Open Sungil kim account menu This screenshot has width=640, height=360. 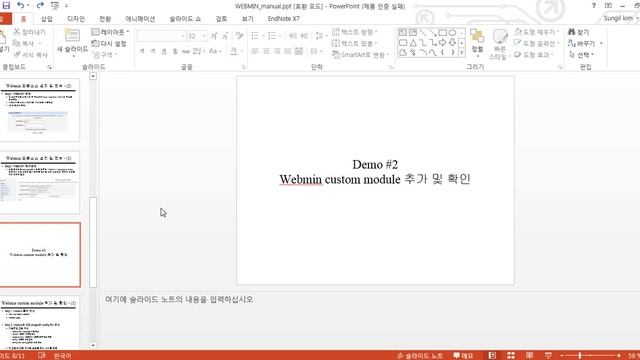(x=620, y=18)
